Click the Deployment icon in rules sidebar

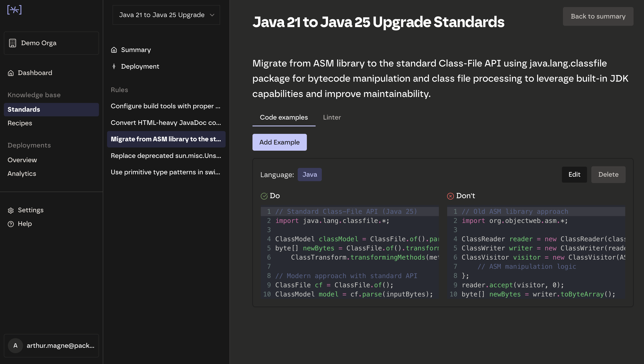coord(114,66)
